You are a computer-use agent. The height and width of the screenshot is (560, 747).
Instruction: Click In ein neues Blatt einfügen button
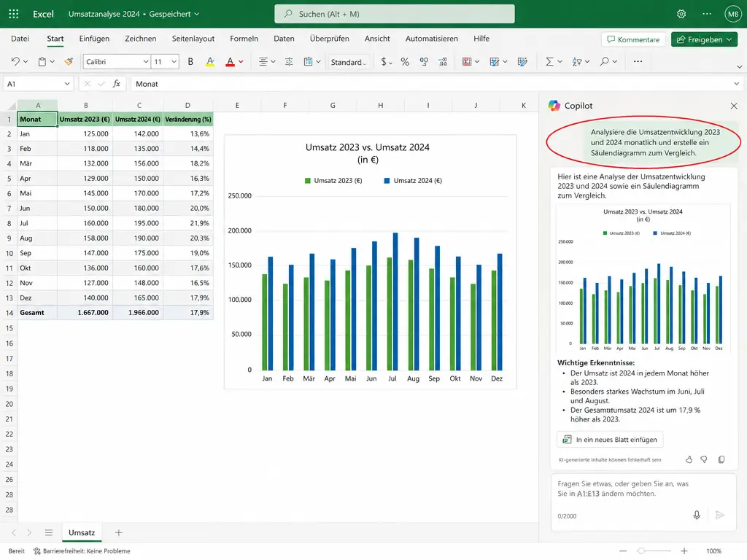610,440
